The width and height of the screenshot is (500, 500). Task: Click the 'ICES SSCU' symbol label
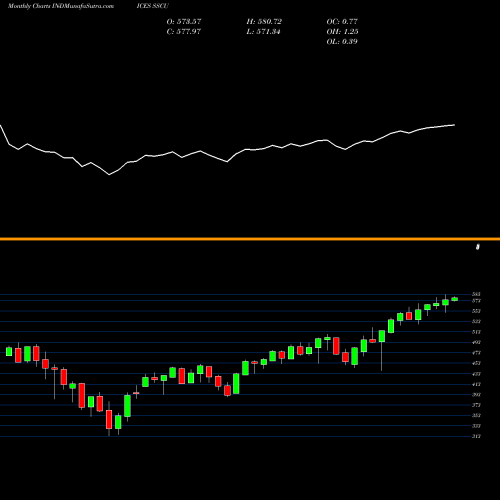pos(153,6)
